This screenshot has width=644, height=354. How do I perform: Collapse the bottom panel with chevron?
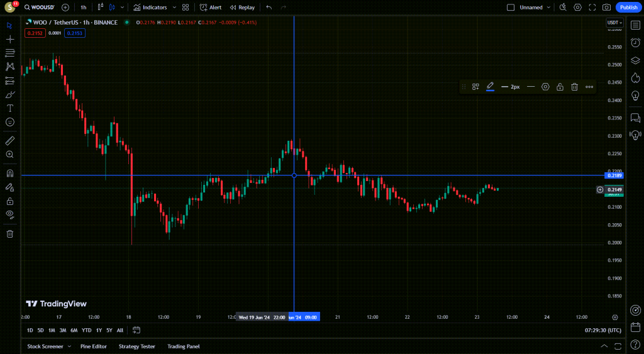click(x=604, y=346)
